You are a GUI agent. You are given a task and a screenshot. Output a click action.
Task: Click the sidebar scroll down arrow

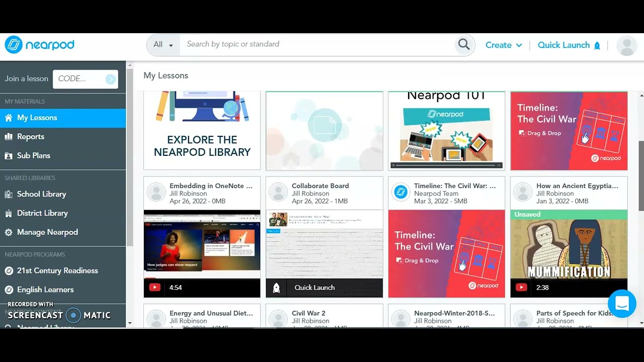130,323
